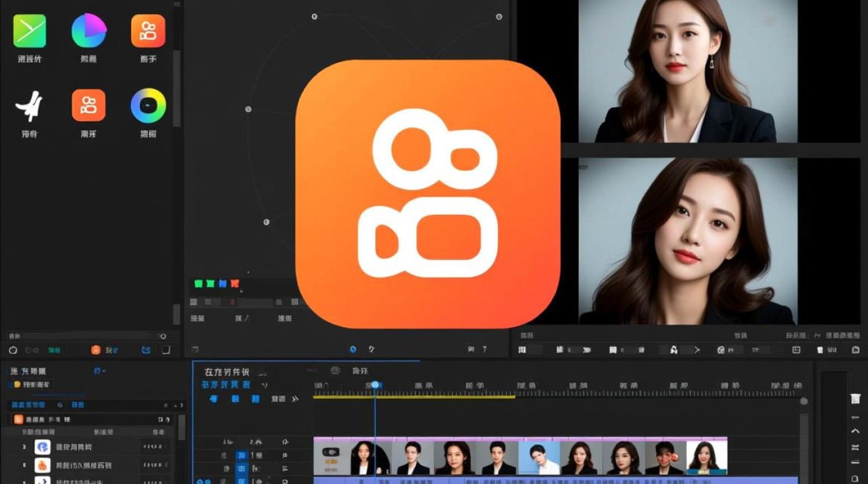Viewport: 868px width, 484px height.
Task: Select the last timeline clip with the white background
Action: [707, 458]
